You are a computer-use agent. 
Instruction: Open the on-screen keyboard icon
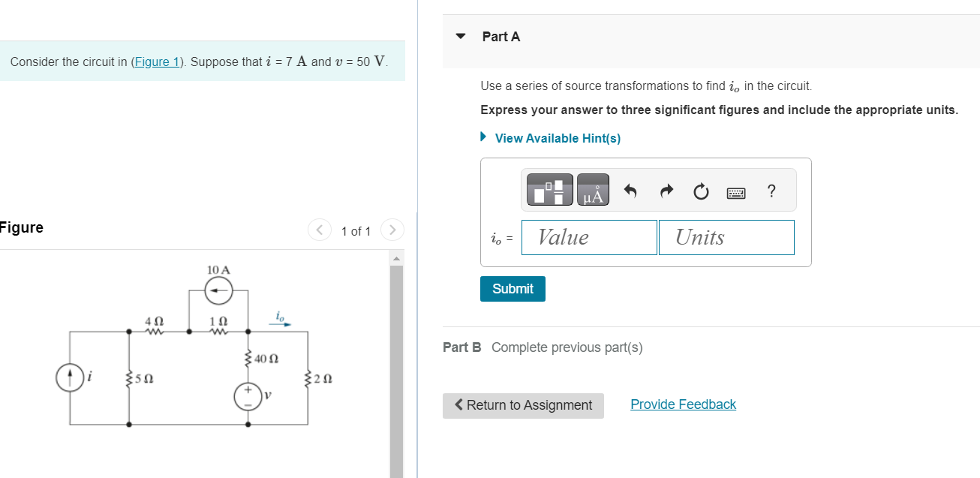pos(736,192)
